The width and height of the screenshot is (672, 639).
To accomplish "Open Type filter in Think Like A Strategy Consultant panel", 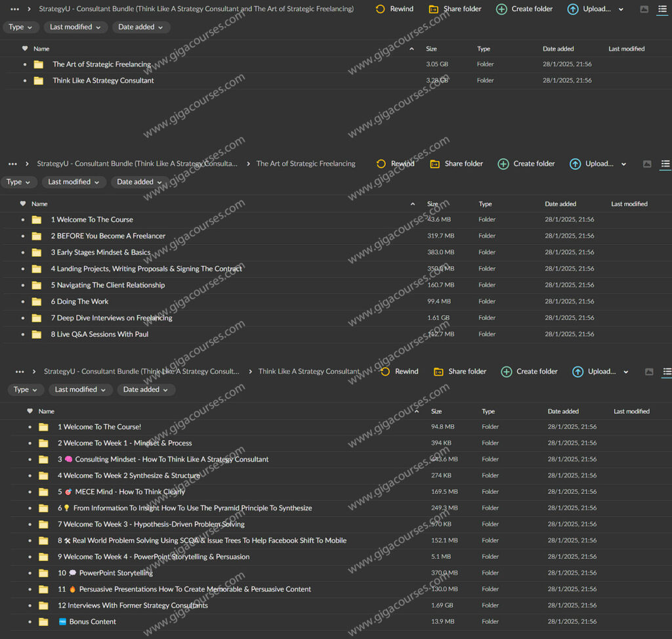I will tap(26, 389).
